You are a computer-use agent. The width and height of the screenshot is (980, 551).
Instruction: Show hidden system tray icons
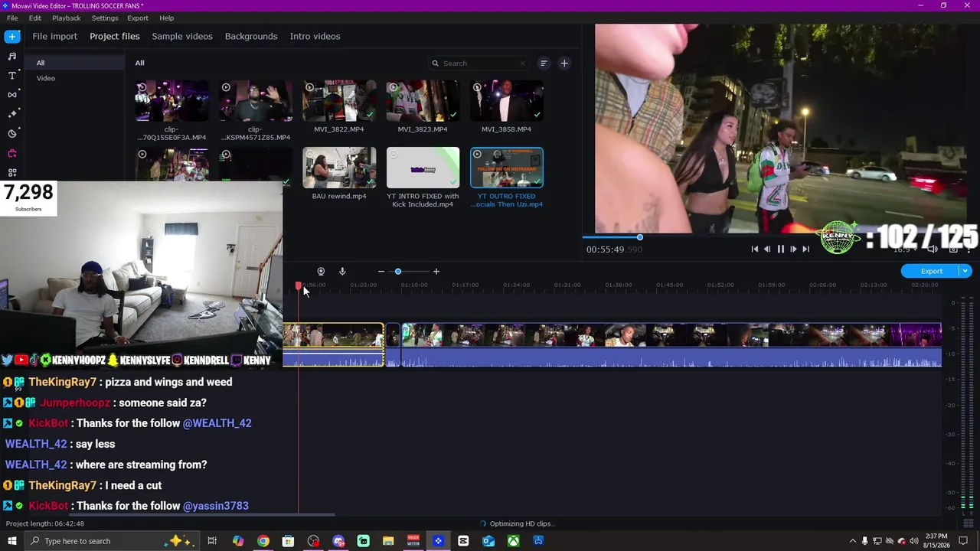pos(853,541)
